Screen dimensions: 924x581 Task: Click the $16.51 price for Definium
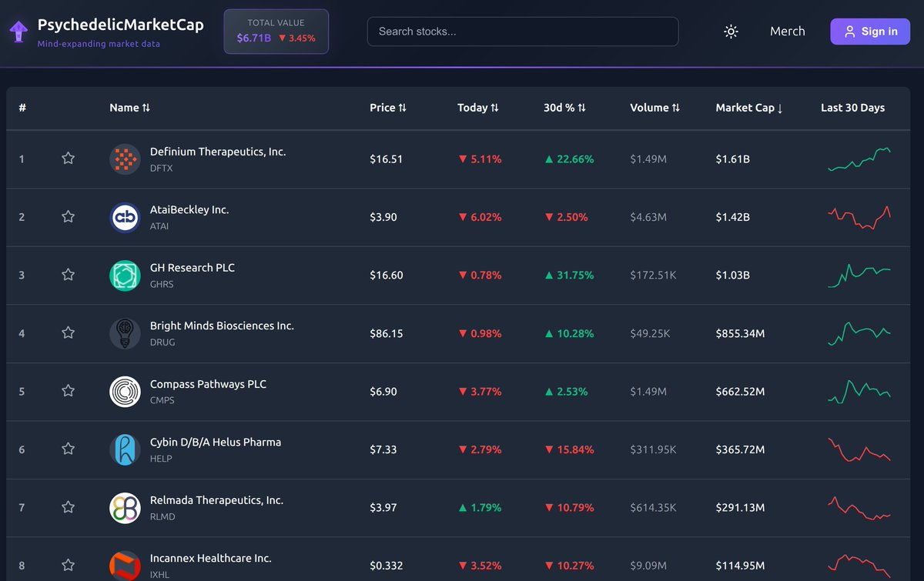[386, 159]
